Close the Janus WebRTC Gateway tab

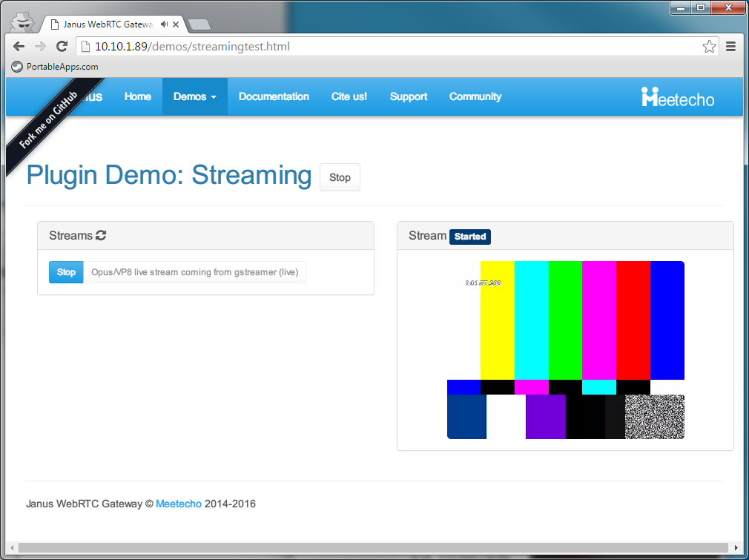[x=176, y=24]
